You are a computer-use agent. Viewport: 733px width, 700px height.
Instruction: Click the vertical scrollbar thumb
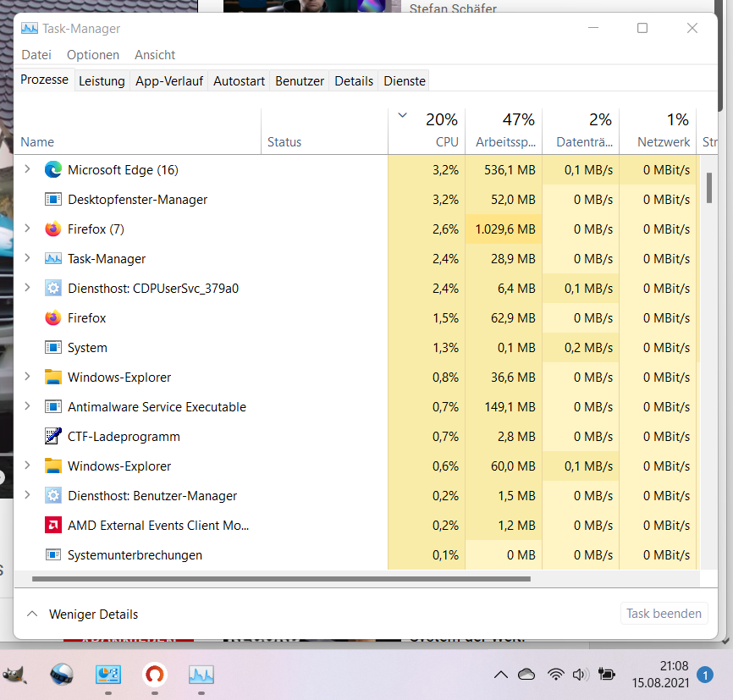709,188
